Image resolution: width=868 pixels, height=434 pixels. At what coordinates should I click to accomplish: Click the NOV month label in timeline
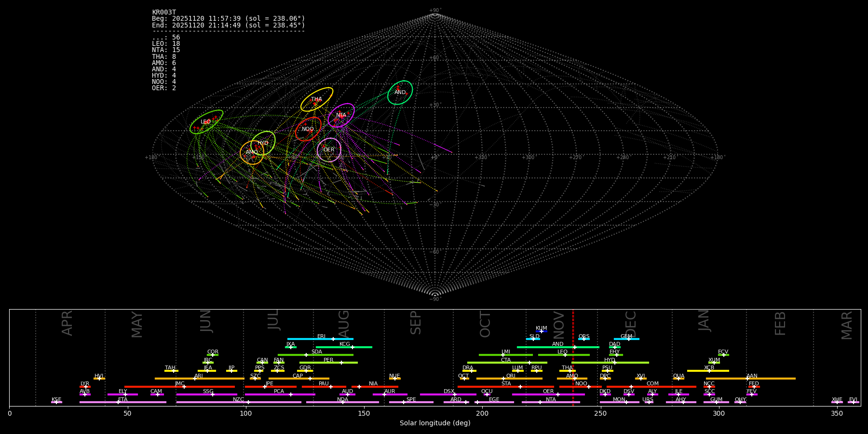pos(559,325)
